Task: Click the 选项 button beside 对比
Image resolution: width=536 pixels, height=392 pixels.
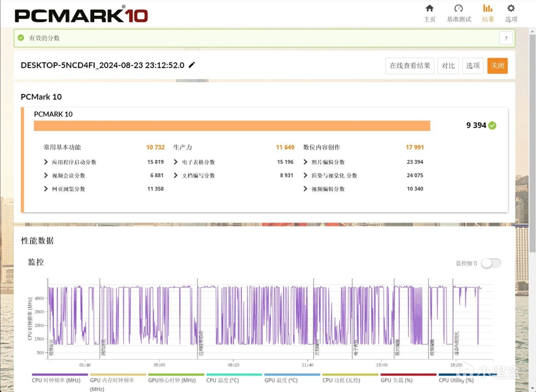Action: (x=473, y=66)
